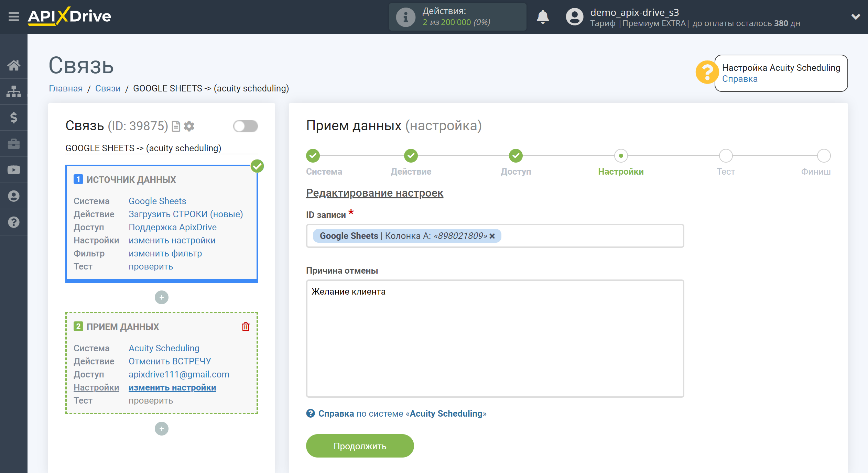Image resolution: width=868 pixels, height=473 pixels.
Task: Open billing dollar sidebar icon
Action: [14, 118]
